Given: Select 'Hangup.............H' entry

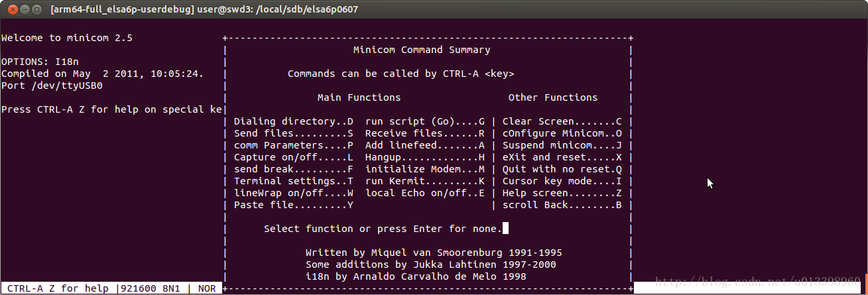Looking at the screenshot, I should tap(425, 157).
